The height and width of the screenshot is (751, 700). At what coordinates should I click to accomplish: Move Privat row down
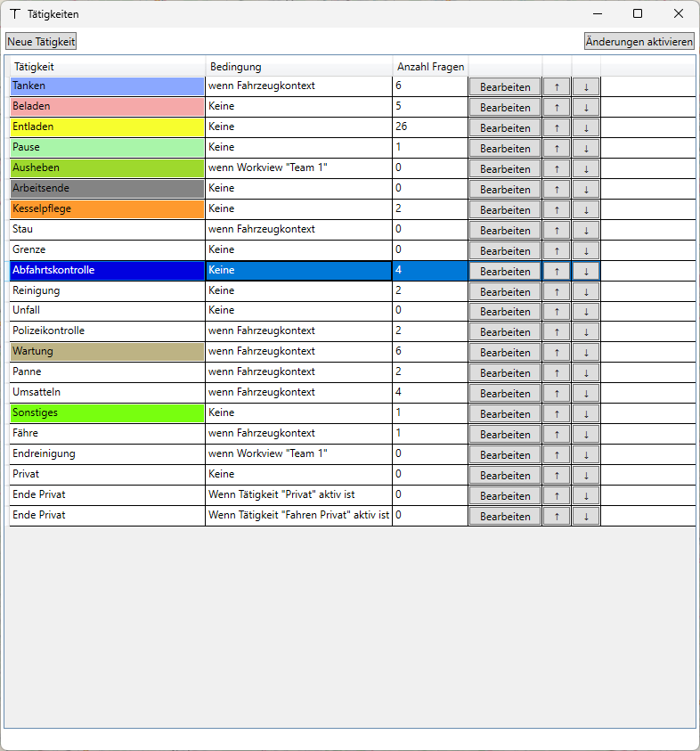(x=586, y=476)
